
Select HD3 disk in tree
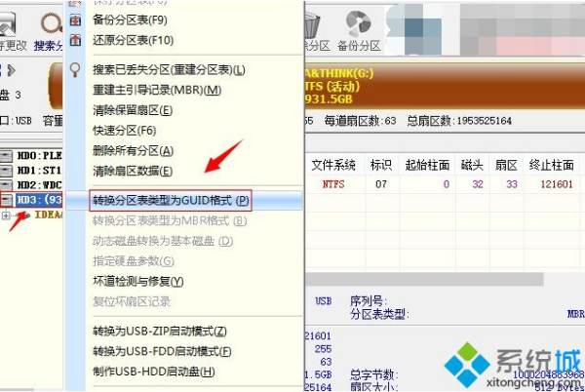[x=39, y=200]
